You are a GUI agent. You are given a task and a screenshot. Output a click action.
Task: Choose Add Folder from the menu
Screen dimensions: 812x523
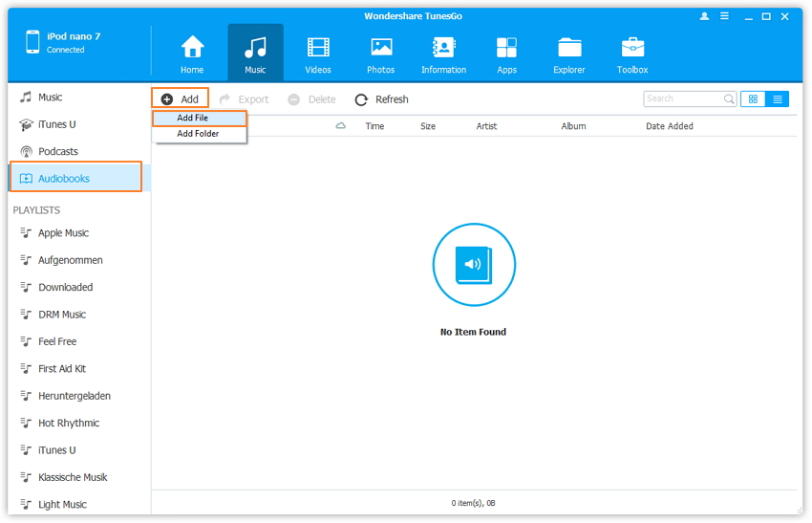click(198, 134)
